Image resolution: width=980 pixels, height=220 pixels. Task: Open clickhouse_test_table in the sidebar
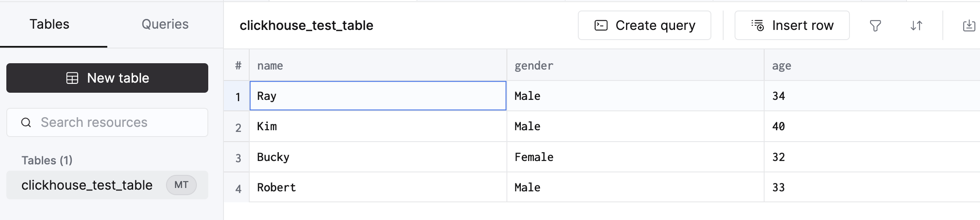87,185
